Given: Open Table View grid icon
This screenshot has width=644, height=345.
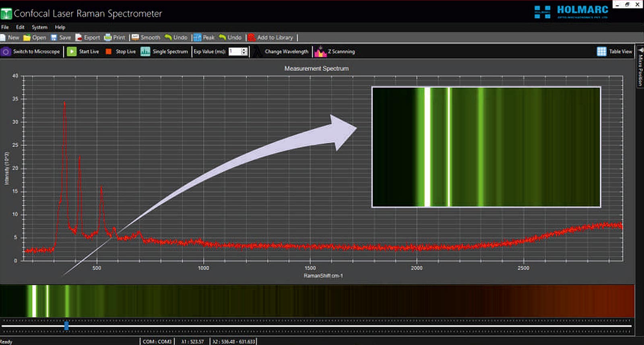Looking at the screenshot, I should (x=601, y=52).
